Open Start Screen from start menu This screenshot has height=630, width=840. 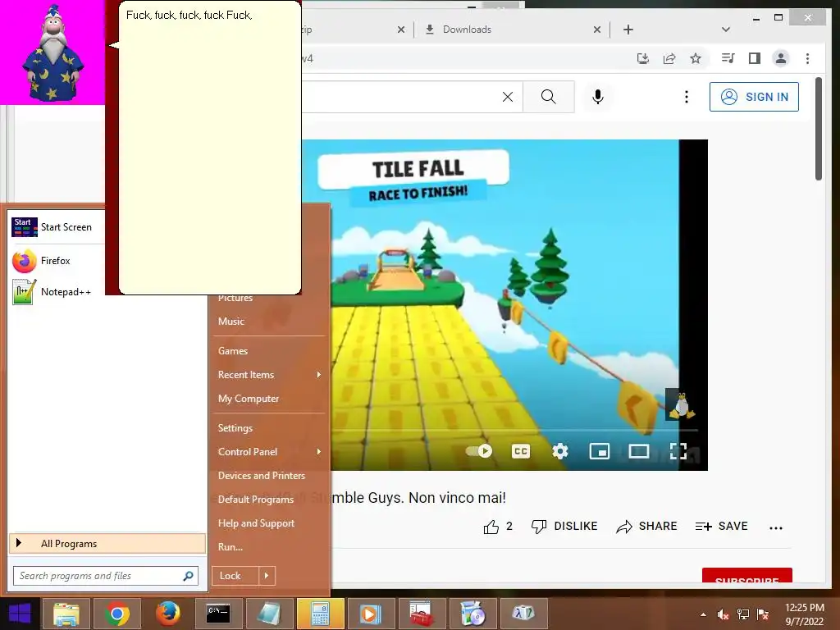tap(56, 227)
